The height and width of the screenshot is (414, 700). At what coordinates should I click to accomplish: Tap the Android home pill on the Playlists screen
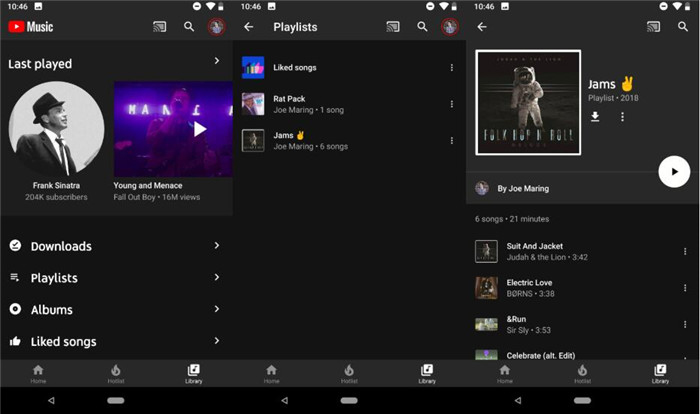(x=349, y=401)
